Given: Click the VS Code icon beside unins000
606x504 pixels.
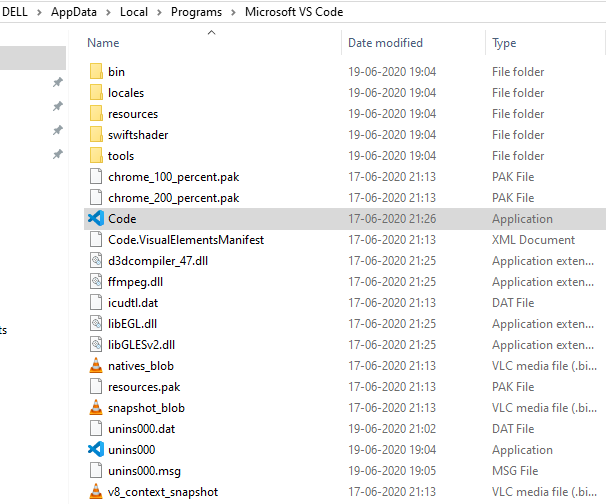Looking at the screenshot, I should tap(96, 450).
